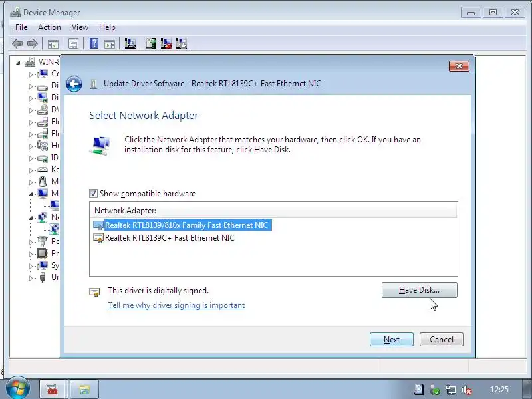Click the Uninstall device toolbar icon
This screenshot has height=399, width=532.
pyautogui.click(x=166, y=43)
